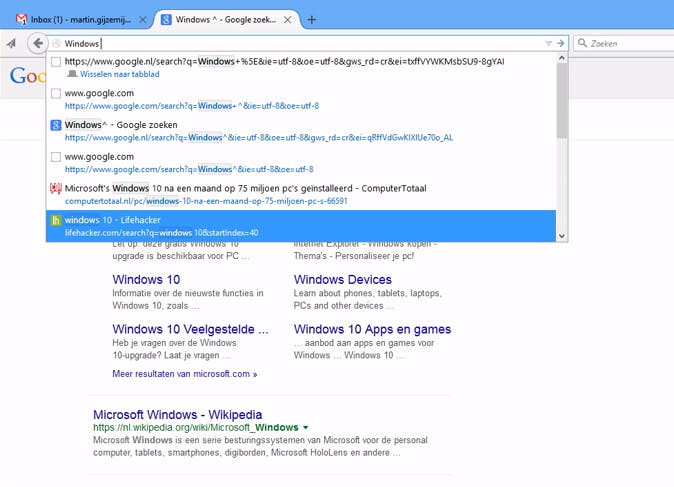Click the back arrow button
Screen dimensions: 674x487
coord(38,43)
